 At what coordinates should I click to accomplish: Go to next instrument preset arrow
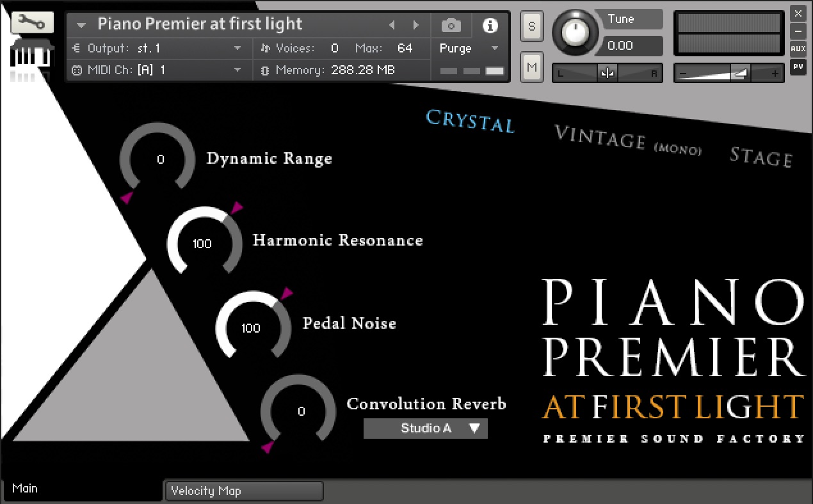(416, 26)
